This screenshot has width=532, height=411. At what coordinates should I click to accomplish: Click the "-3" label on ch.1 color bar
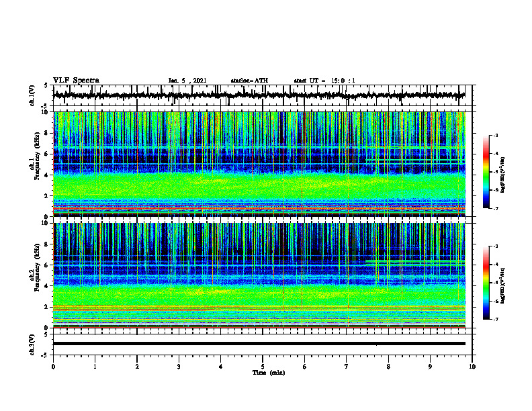tap(496, 136)
